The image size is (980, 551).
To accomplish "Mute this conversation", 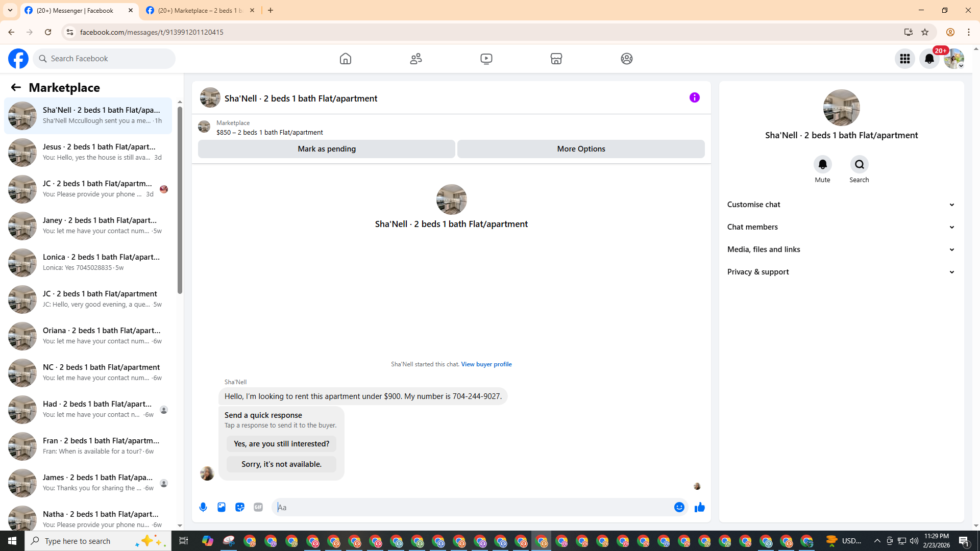I will coord(822,164).
